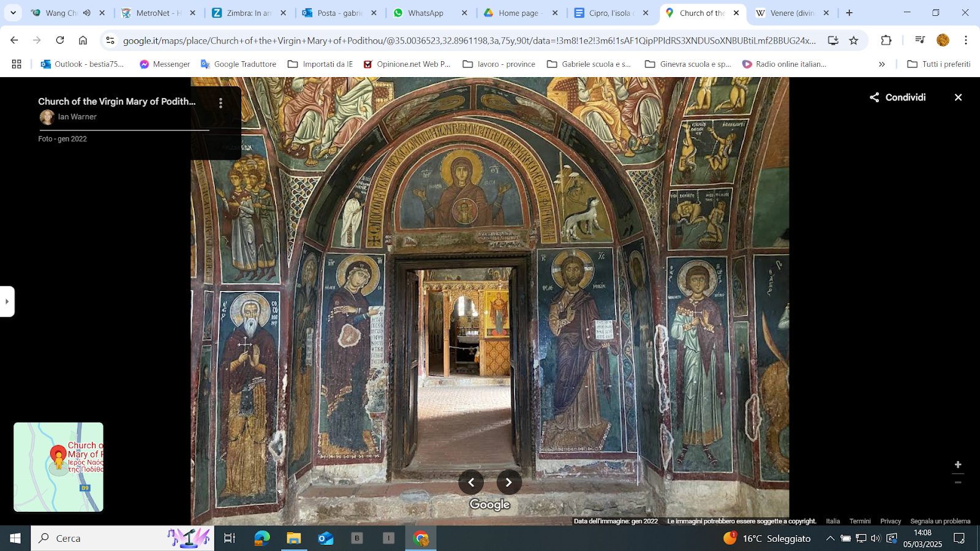Image resolution: width=980 pixels, height=551 pixels.
Task: Mute the Wang Ch tab audio
Action: click(87, 13)
